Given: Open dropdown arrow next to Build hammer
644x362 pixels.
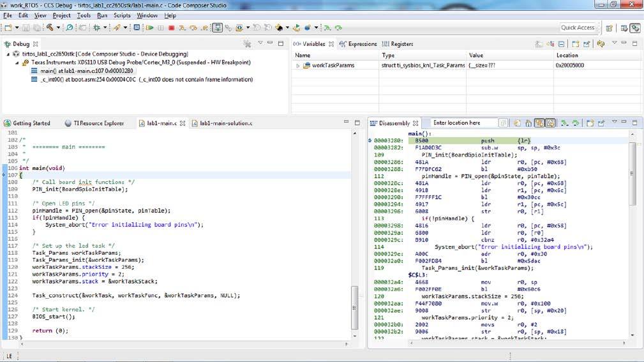Looking at the screenshot, I should [58, 27].
